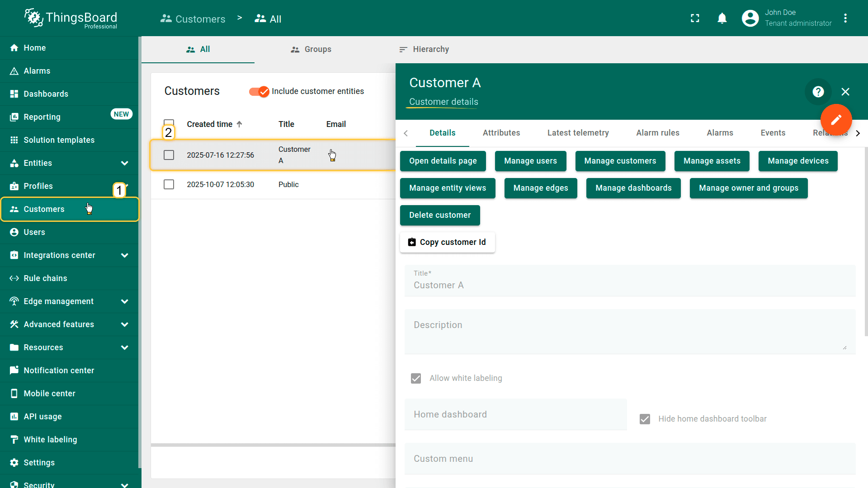Check the Customer A row checkbox

tap(169, 155)
